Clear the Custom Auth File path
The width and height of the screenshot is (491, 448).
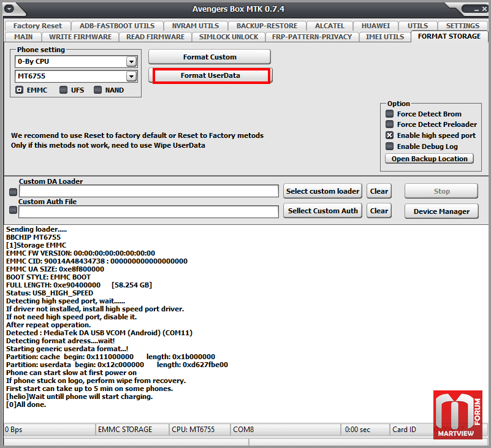click(x=379, y=211)
